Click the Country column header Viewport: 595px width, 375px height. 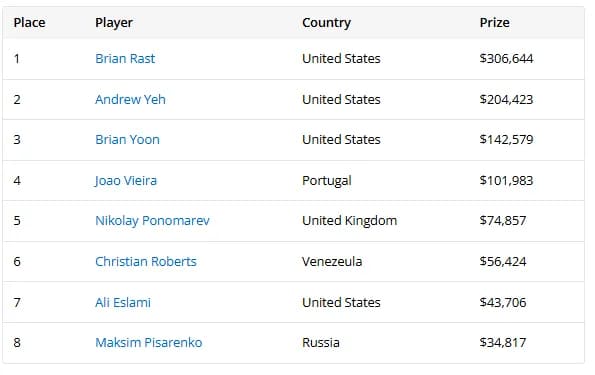pos(326,23)
